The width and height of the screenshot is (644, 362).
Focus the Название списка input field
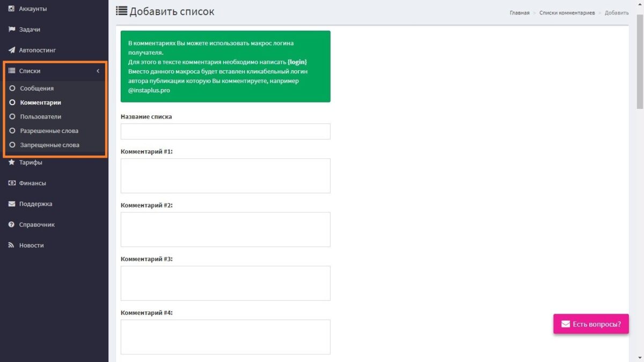point(225,131)
